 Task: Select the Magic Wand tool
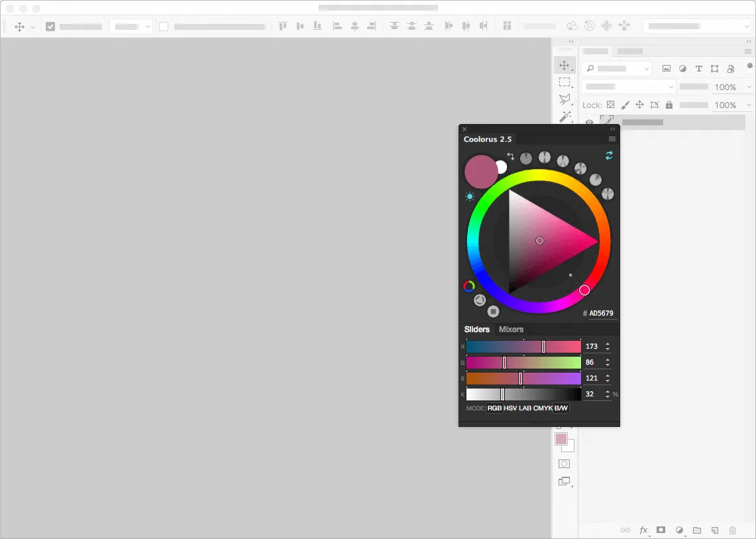[565, 117]
